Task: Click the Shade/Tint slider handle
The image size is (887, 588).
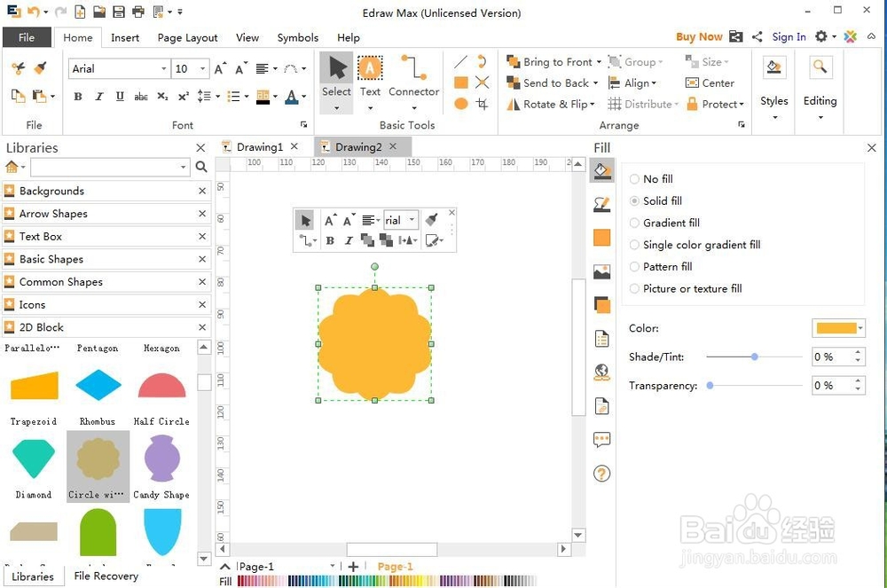Action: point(754,357)
